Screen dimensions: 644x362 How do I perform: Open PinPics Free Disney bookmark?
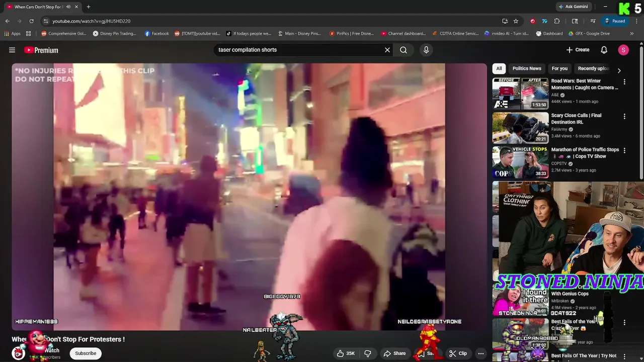[x=352, y=33]
